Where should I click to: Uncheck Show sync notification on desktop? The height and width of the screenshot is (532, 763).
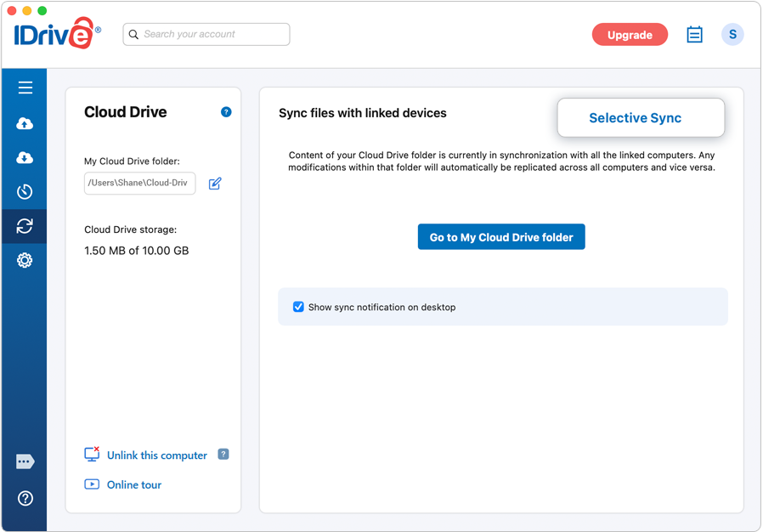coord(298,307)
